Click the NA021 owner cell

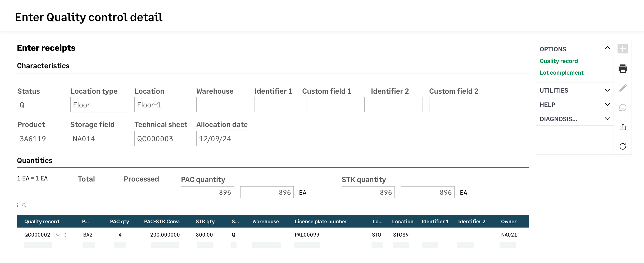tap(509, 235)
